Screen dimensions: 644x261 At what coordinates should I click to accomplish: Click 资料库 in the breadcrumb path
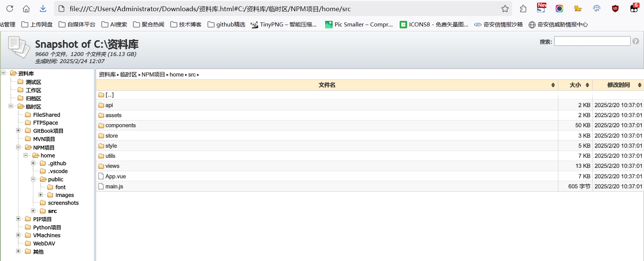point(107,75)
